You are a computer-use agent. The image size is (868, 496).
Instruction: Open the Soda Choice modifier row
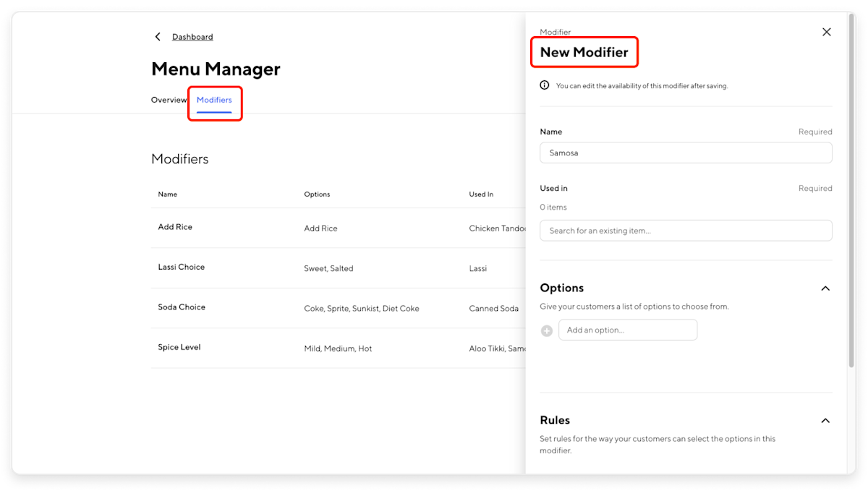[339, 308]
